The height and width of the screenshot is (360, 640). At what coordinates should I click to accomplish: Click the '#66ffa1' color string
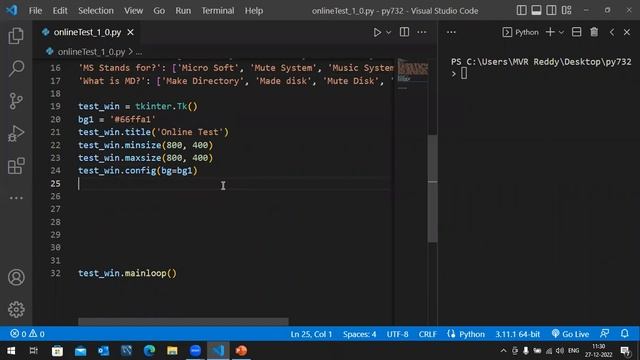tap(133, 119)
